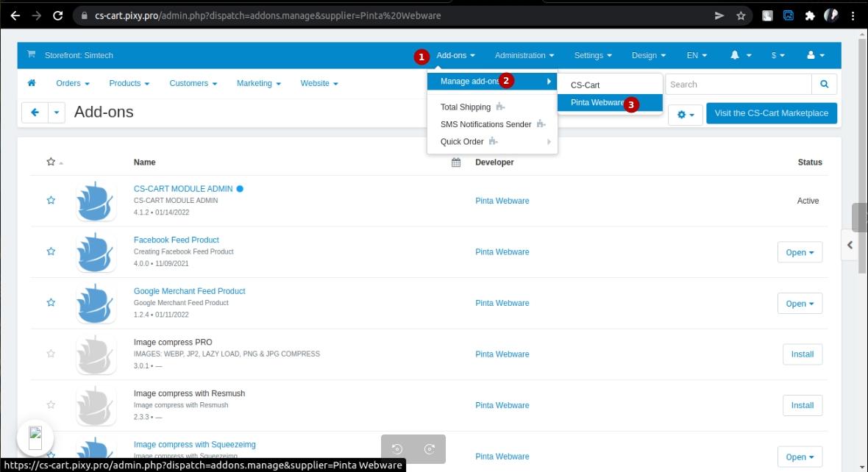Expand the dropdown next to the back arrow
868x472 pixels.
point(57,112)
